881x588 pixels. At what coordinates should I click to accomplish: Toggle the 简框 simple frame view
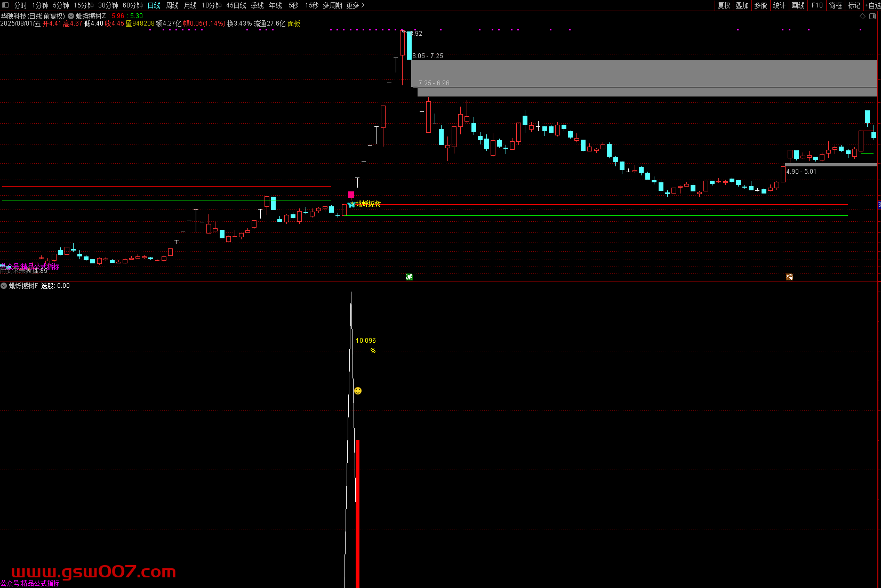[836, 5]
